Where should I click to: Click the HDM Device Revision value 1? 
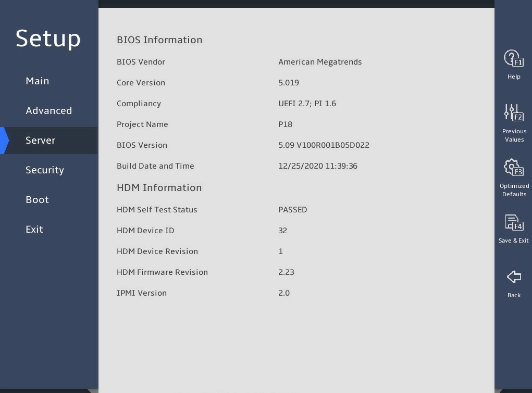280,251
